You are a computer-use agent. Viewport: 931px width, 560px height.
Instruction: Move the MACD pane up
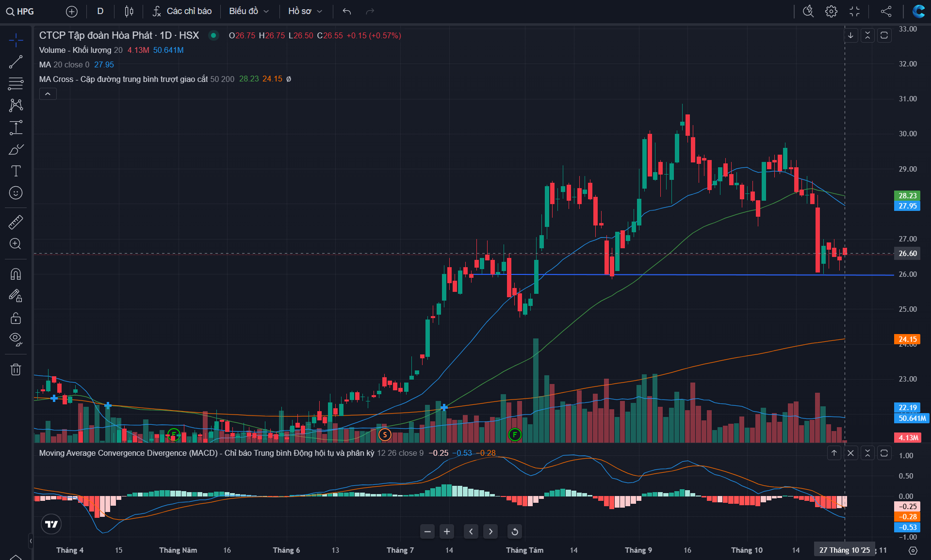coord(834,453)
